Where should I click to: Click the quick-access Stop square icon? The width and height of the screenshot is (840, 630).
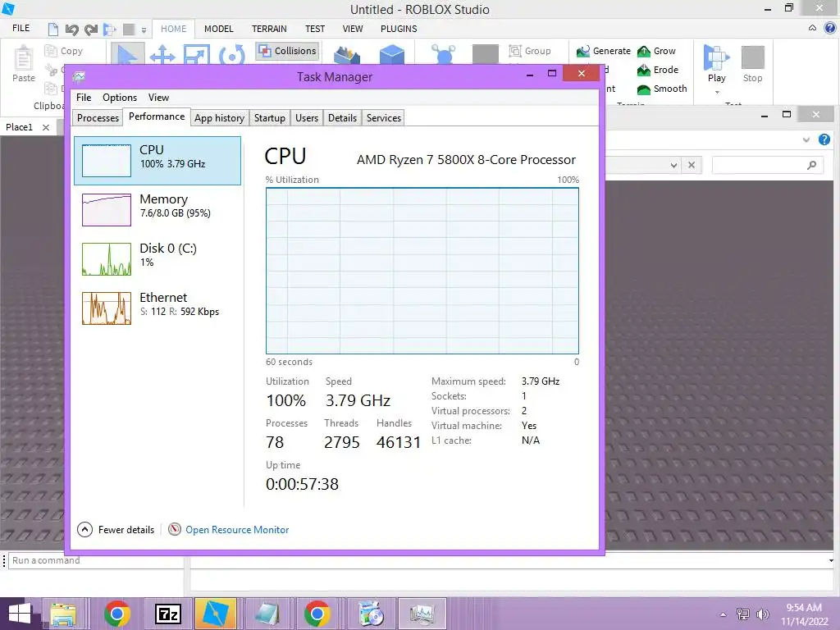129,30
